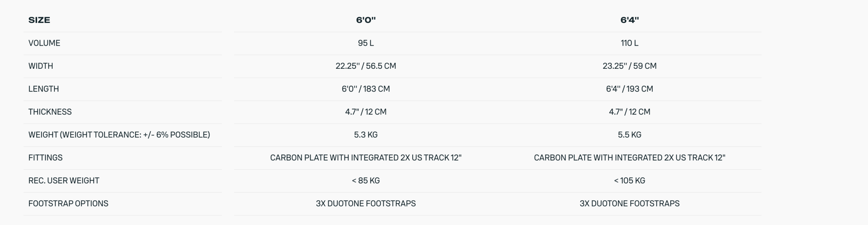The image size is (868, 225).
Task: Click the 110 L volume value
Action: pyautogui.click(x=630, y=43)
